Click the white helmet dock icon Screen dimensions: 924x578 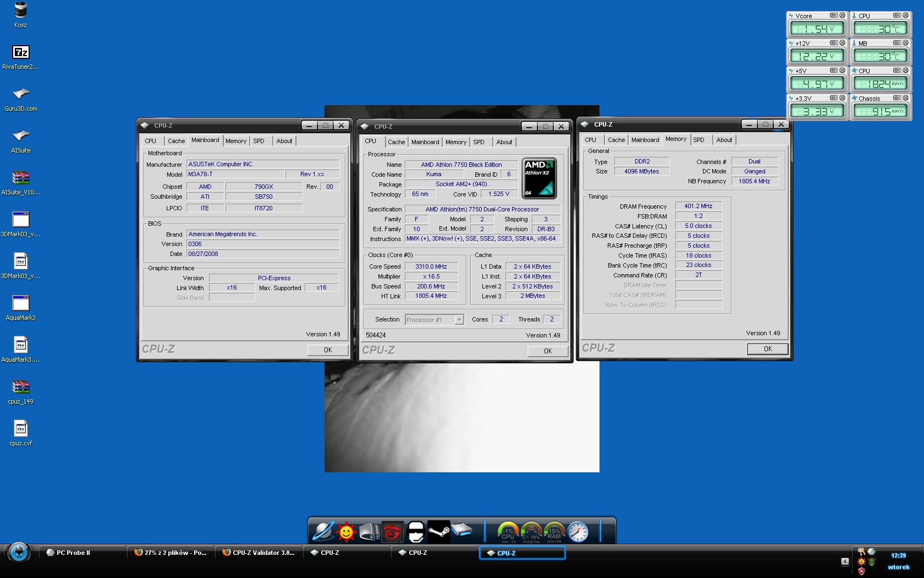(x=416, y=532)
